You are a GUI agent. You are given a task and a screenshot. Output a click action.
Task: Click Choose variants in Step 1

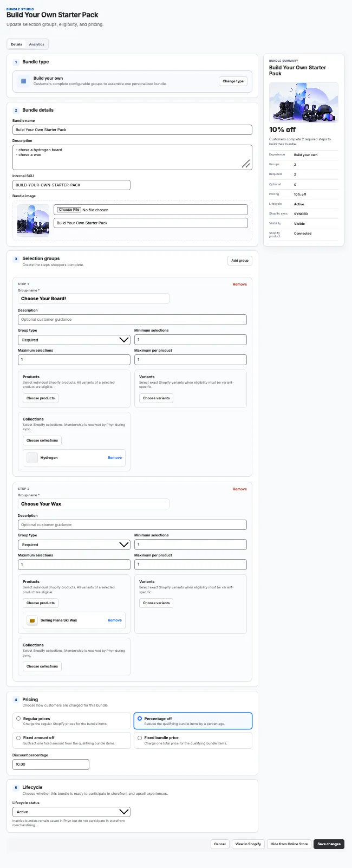[x=157, y=398]
